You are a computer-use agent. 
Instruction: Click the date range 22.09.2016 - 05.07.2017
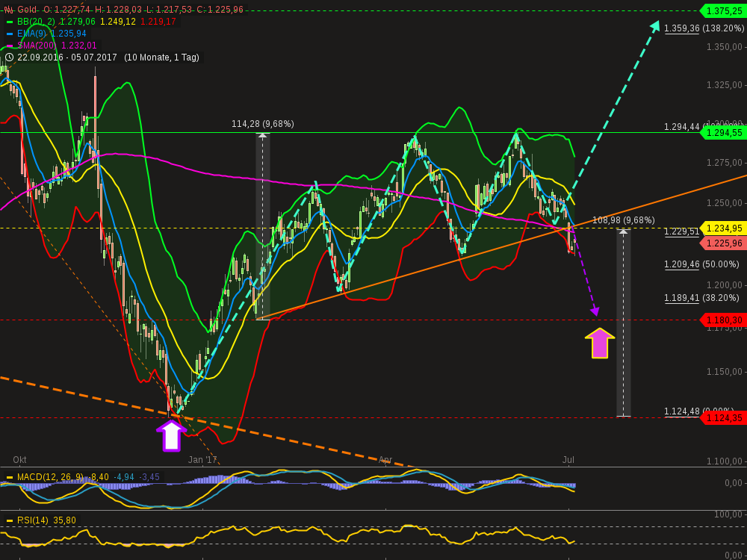click(x=69, y=57)
